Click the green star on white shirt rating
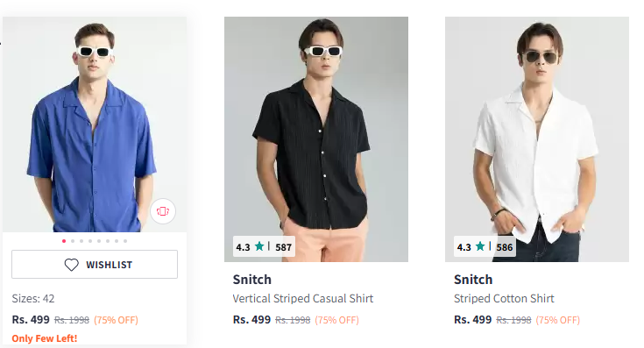 [x=480, y=246]
